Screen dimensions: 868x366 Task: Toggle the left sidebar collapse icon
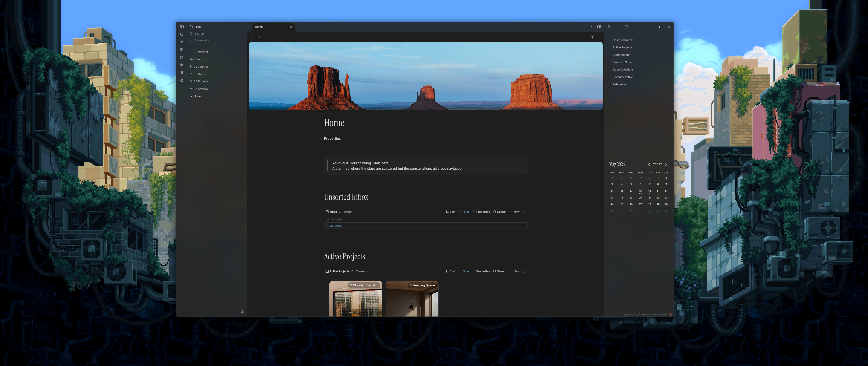click(182, 27)
